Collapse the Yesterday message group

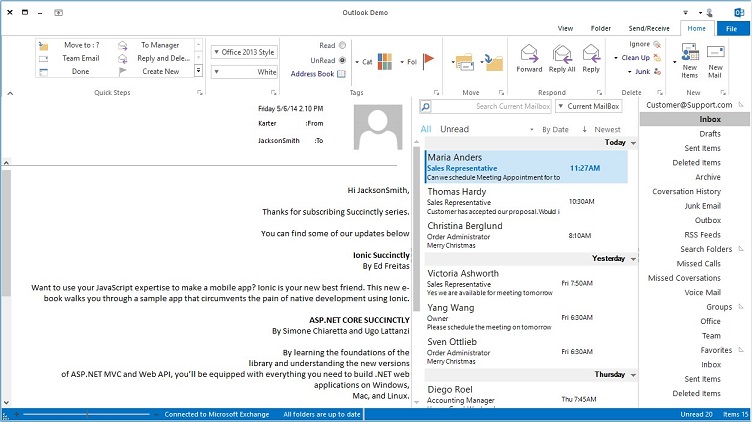[x=633, y=259]
